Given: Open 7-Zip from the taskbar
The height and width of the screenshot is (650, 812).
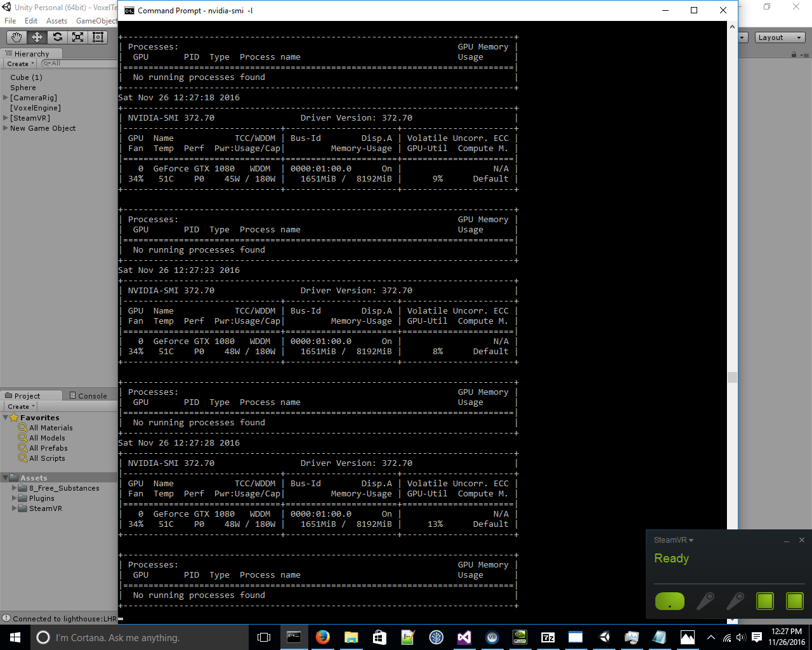Looking at the screenshot, I should (x=548, y=637).
